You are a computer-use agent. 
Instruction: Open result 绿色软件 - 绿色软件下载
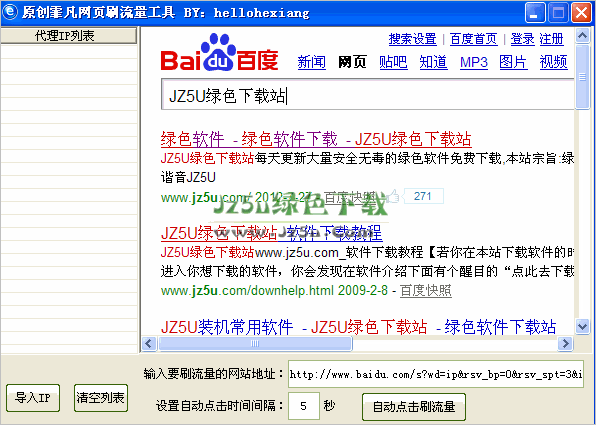316,140
